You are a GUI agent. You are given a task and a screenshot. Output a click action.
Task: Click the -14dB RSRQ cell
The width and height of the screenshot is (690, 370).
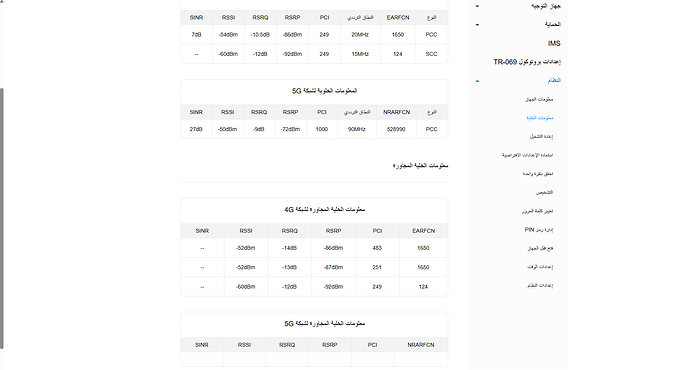pyautogui.click(x=290, y=248)
